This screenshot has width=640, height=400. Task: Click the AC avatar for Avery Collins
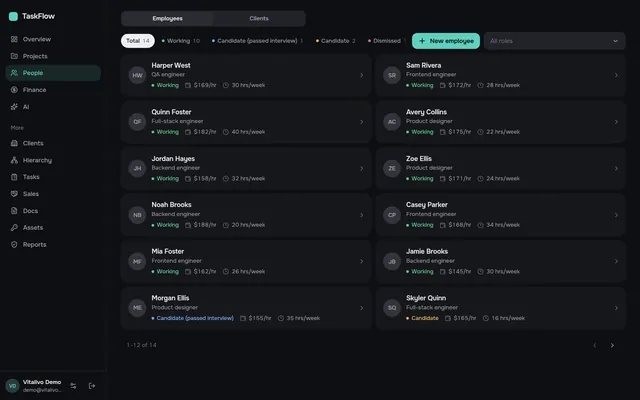[392, 122]
